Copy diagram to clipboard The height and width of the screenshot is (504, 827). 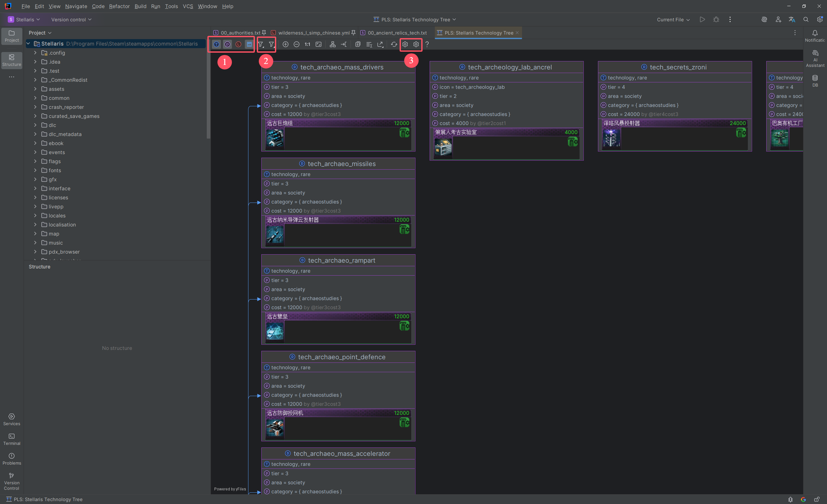pyautogui.click(x=358, y=44)
